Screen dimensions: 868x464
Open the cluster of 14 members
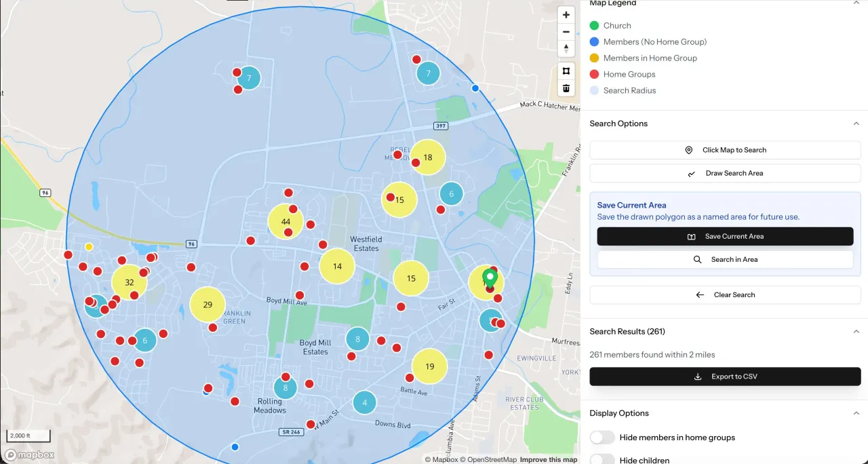point(337,267)
